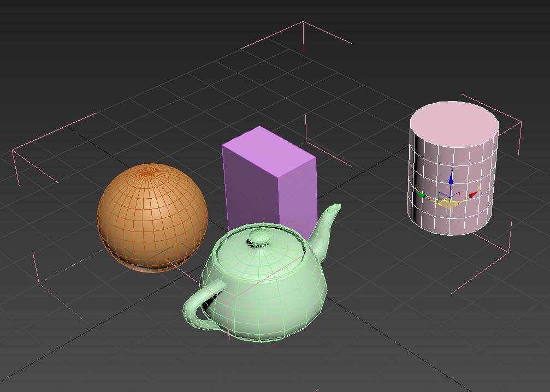Select the orange wireframe sphere
This screenshot has width=550, height=392.
pos(152,218)
